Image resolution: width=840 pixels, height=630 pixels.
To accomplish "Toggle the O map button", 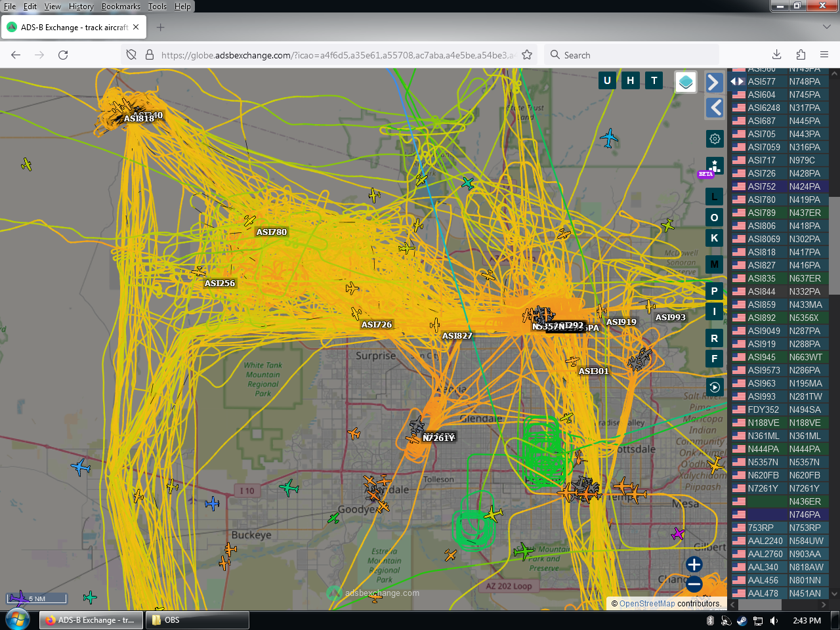I will click(x=715, y=218).
